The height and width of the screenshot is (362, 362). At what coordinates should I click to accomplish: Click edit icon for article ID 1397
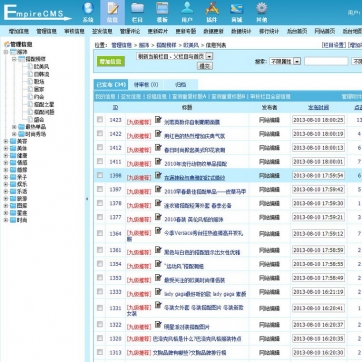click(158, 189)
